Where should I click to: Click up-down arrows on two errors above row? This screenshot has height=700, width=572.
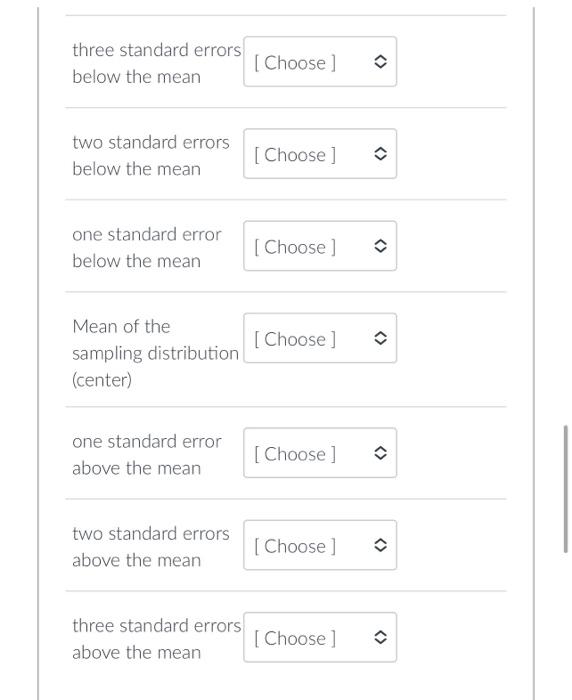[380, 545]
